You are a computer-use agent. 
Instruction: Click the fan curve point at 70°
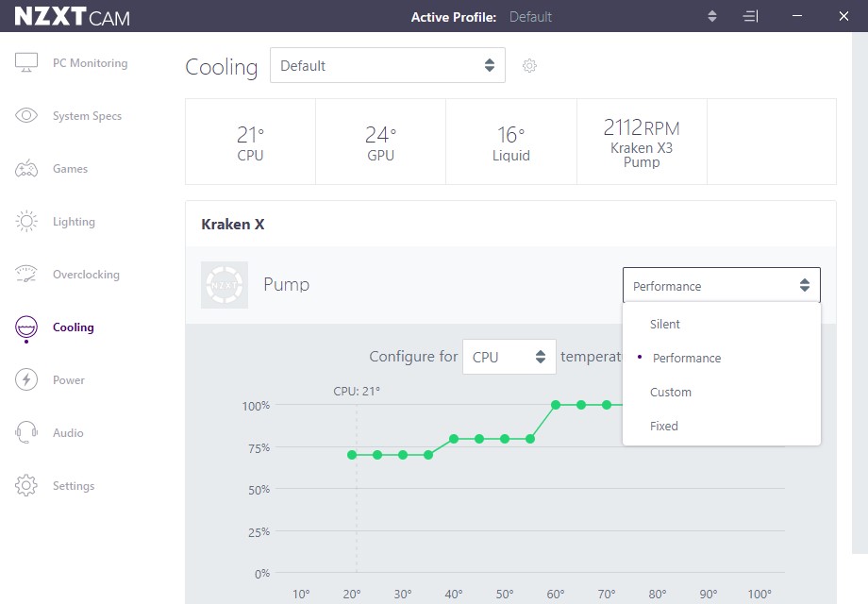point(607,405)
